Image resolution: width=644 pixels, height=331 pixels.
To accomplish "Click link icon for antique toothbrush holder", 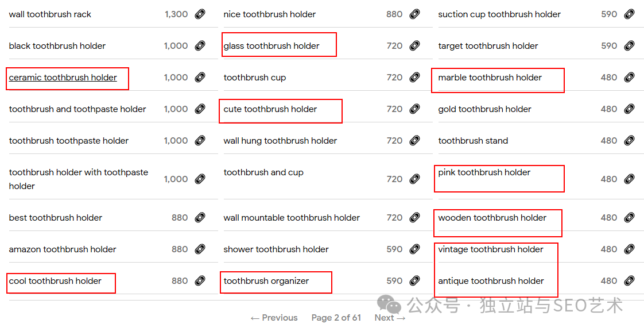I will tap(629, 281).
